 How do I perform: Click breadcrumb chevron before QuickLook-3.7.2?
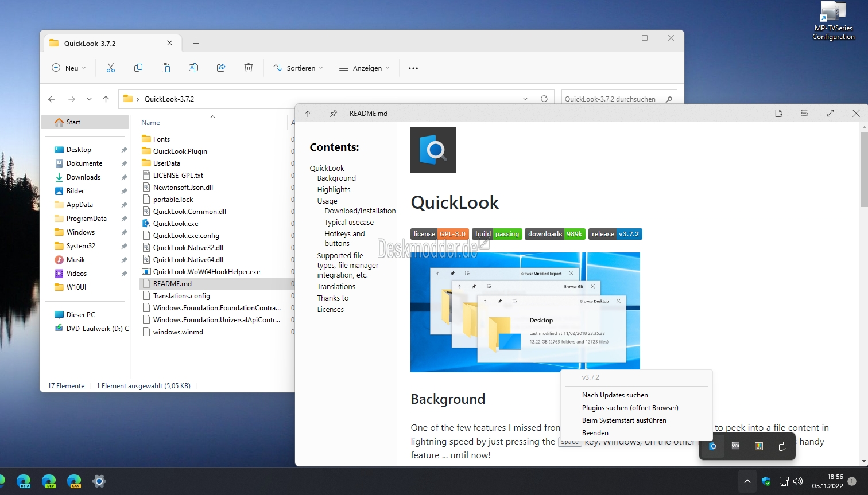138,99
